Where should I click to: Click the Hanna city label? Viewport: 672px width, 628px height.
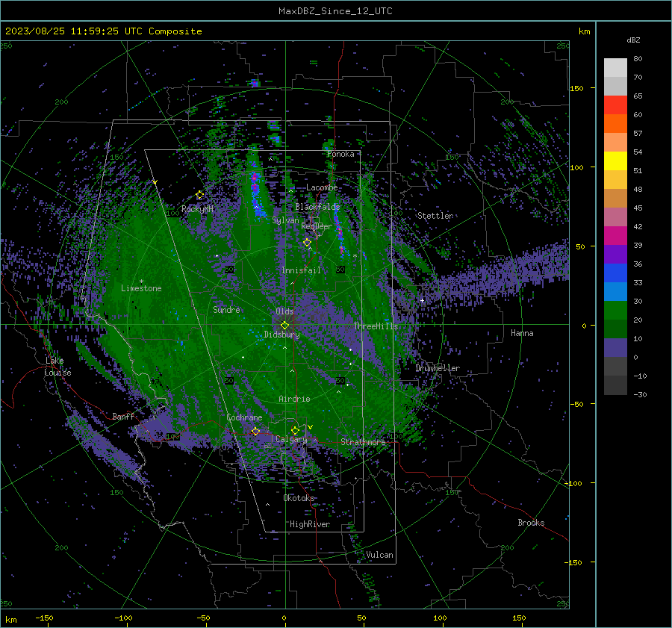(x=522, y=333)
